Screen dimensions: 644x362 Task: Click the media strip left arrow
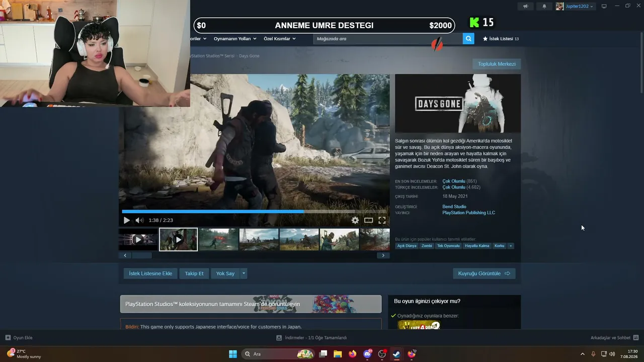point(125,255)
